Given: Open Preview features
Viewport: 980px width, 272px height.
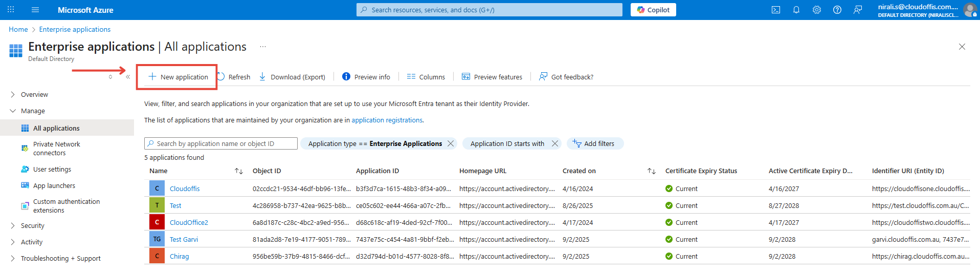Looking at the screenshot, I should 492,77.
